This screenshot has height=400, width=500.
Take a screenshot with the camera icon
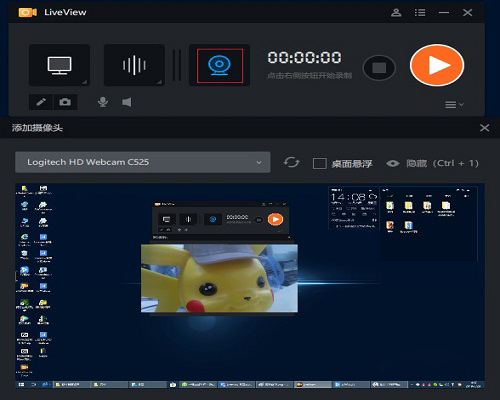(x=65, y=102)
